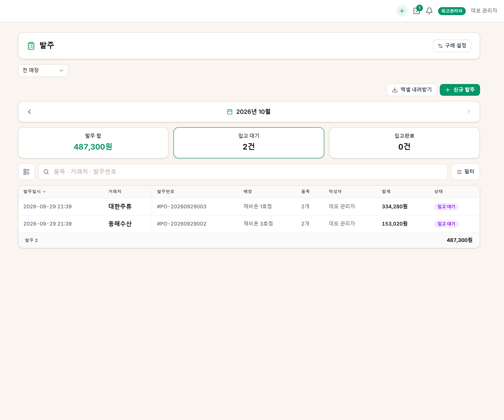Click the 채비온 3호점 store cell
The image size is (504, 420).
258,224
